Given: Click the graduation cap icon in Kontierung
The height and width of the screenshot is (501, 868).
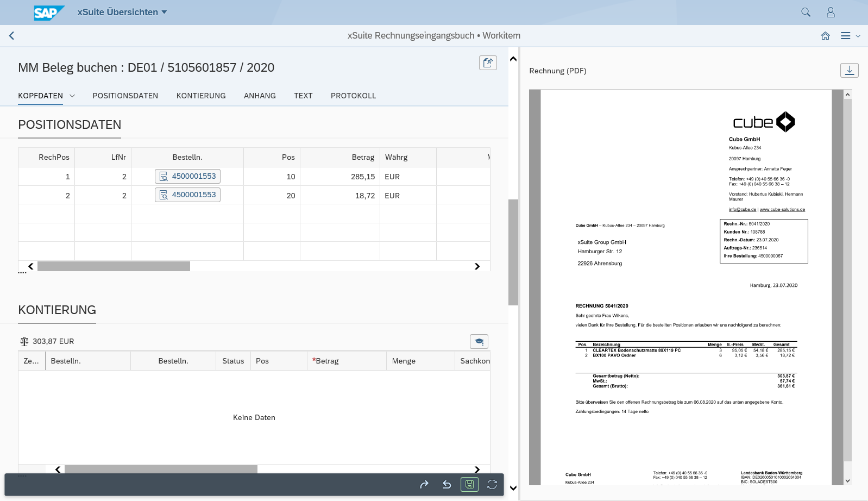Looking at the screenshot, I should (479, 341).
